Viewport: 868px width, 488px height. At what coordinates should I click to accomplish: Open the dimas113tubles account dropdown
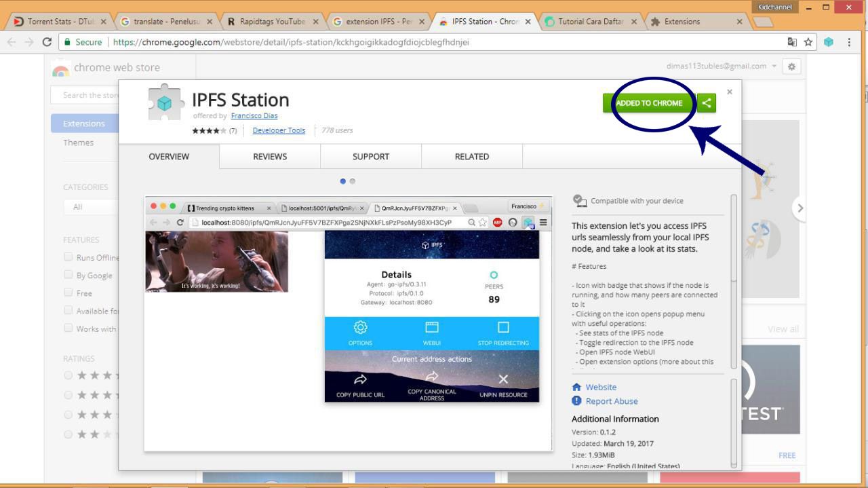click(x=722, y=66)
